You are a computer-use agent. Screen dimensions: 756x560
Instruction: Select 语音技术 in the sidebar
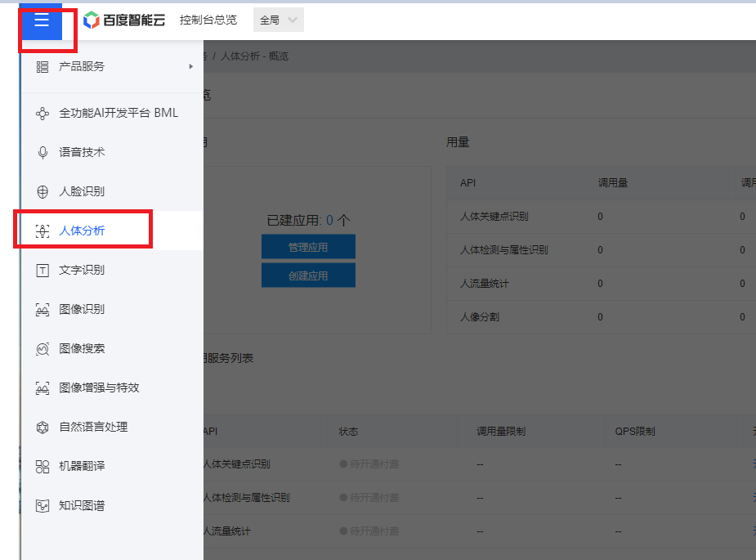click(x=112, y=152)
